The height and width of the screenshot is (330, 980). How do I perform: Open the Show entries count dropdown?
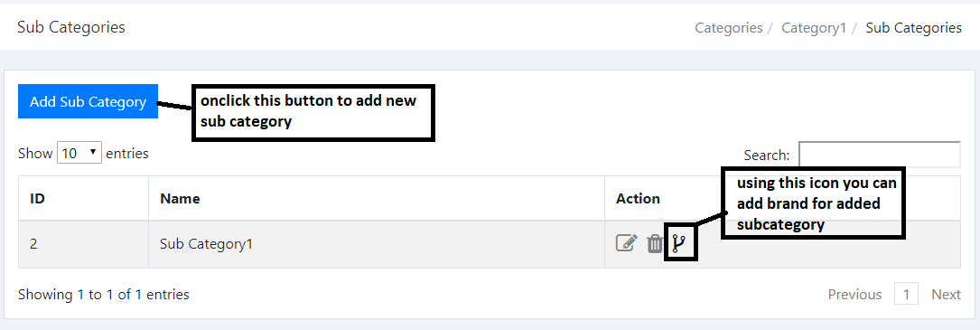[x=79, y=153]
